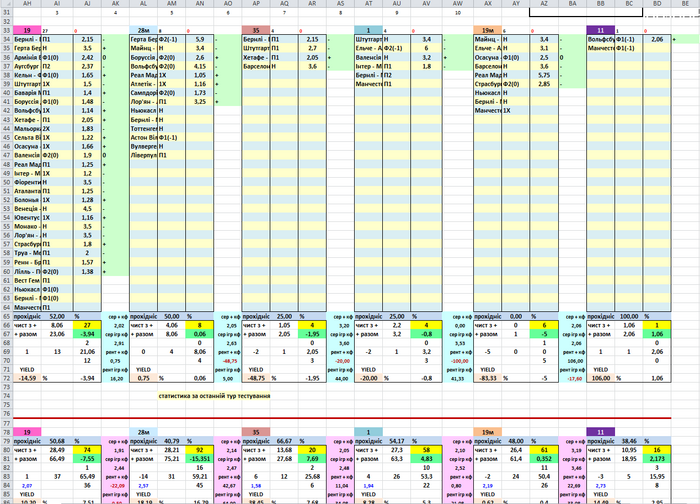
Task: Click the "Венеція" match cell
Action: coord(27,208)
